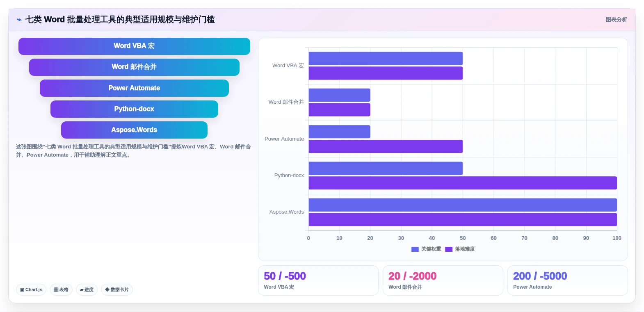This screenshot has height=312, width=644.
Task: Click the Python-docx 落地难度 bar
Action: tap(463, 183)
